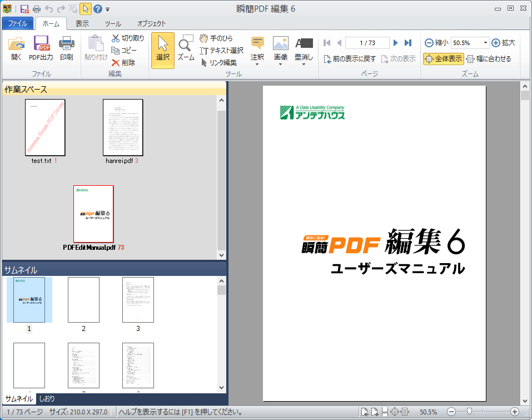The image size is (532, 420).
Task: Cut selection with 切り取り scissors
Action: pos(128,38)
